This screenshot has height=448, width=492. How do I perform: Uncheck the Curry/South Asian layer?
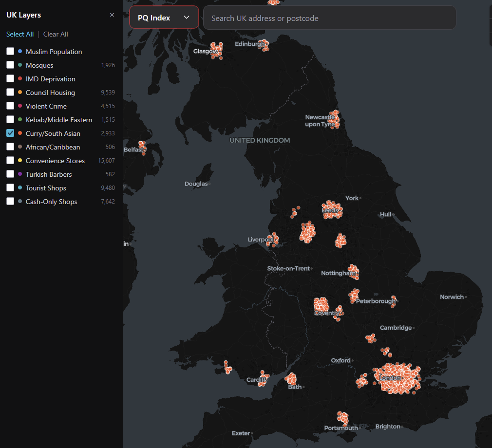pyautogui.click(x=10, y=133)
